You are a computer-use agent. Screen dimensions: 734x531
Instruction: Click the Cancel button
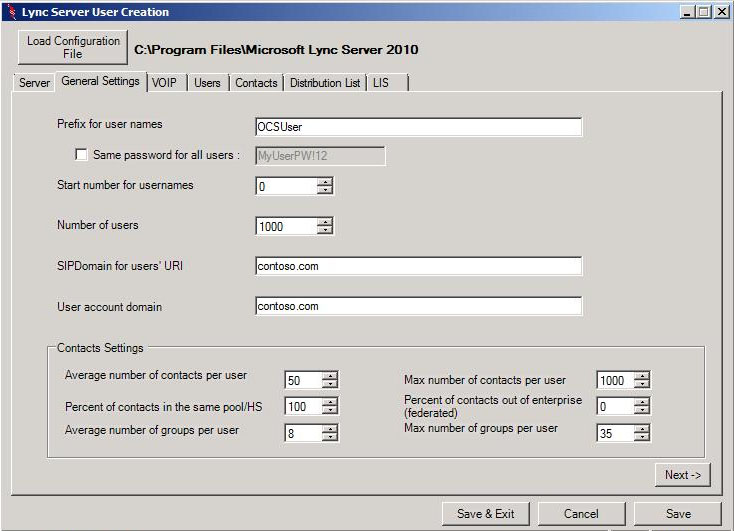(x=581, y=514)
